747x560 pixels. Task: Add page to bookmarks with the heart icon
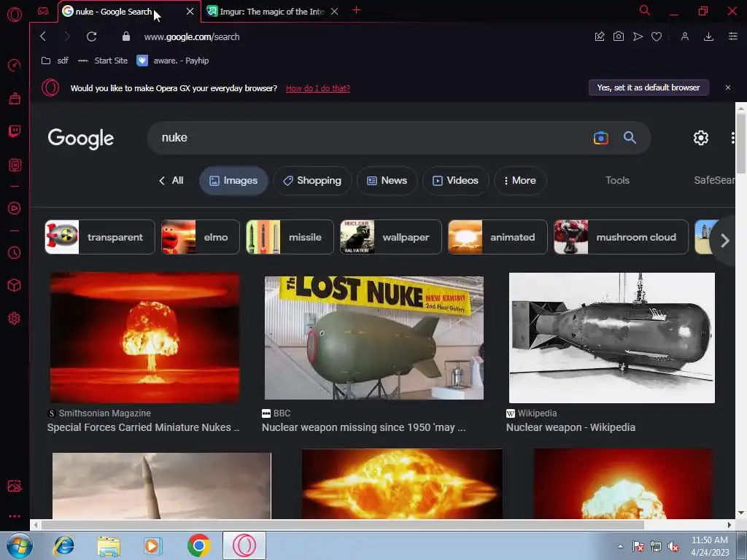[x=657, y=36]
